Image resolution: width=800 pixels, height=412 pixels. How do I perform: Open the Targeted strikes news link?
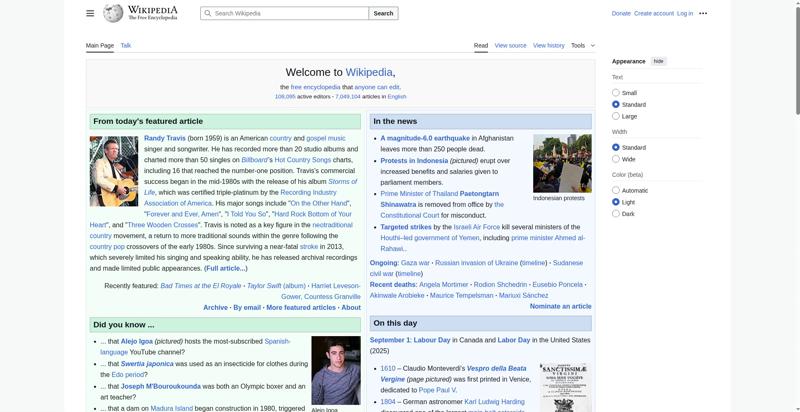coord(406,227)
